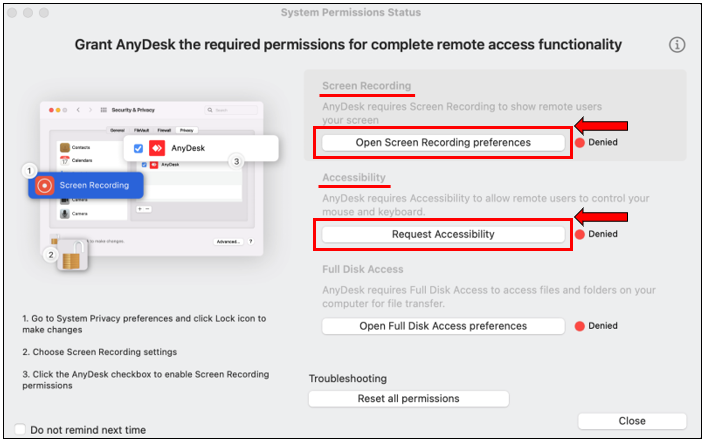
Task: Click the padlock icon in the illustration
Action: coord(72,255)
